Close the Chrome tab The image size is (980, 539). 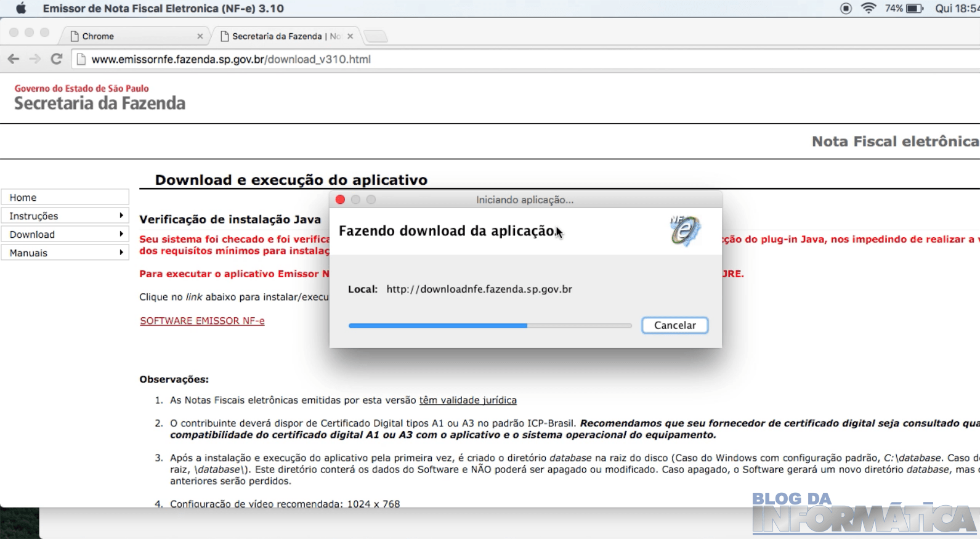(200, 36)
